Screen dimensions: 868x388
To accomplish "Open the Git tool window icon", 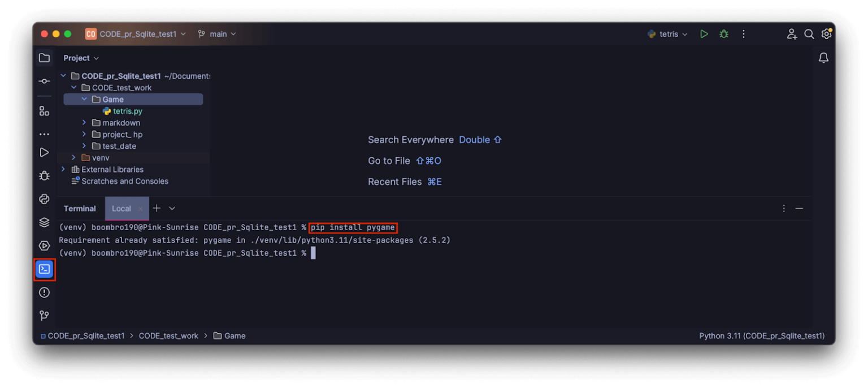I will click(x=45, y=316).
